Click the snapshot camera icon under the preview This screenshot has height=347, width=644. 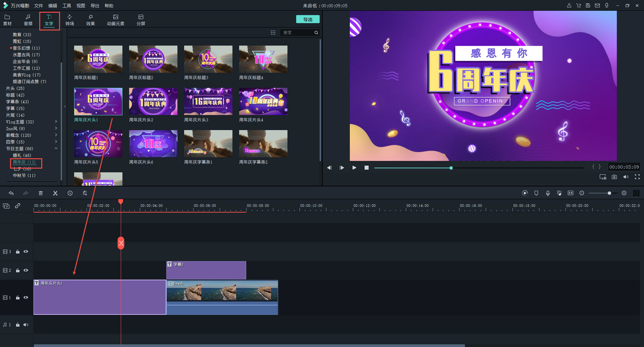[x=614, y=177]
